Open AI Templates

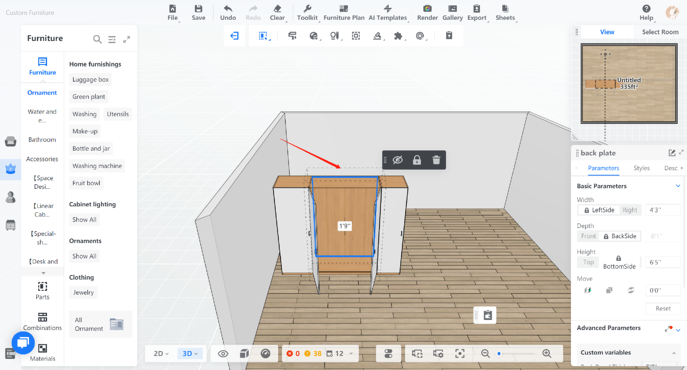point(388,13)
